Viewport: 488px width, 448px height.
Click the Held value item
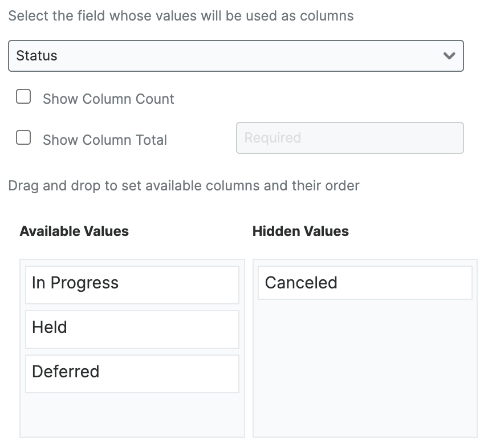[132, 329]
